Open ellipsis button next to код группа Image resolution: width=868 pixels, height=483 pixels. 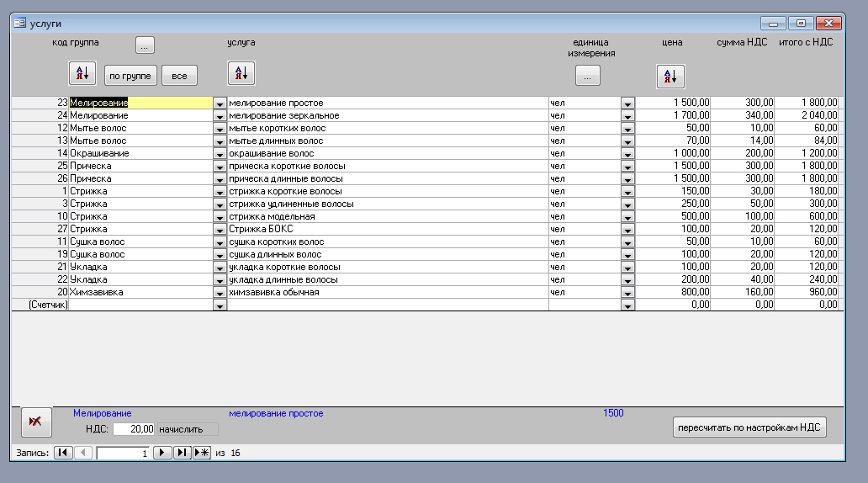(x=146, y=45)
